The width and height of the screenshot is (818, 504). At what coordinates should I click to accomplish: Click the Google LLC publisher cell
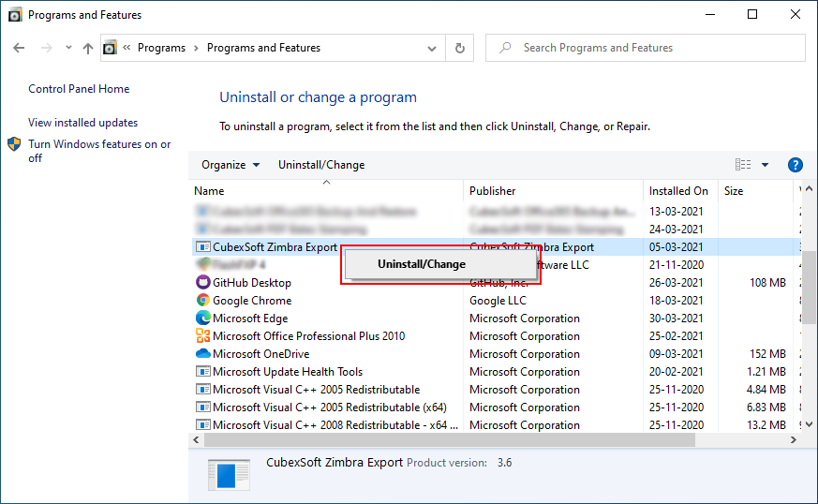[x=498, y=301]
